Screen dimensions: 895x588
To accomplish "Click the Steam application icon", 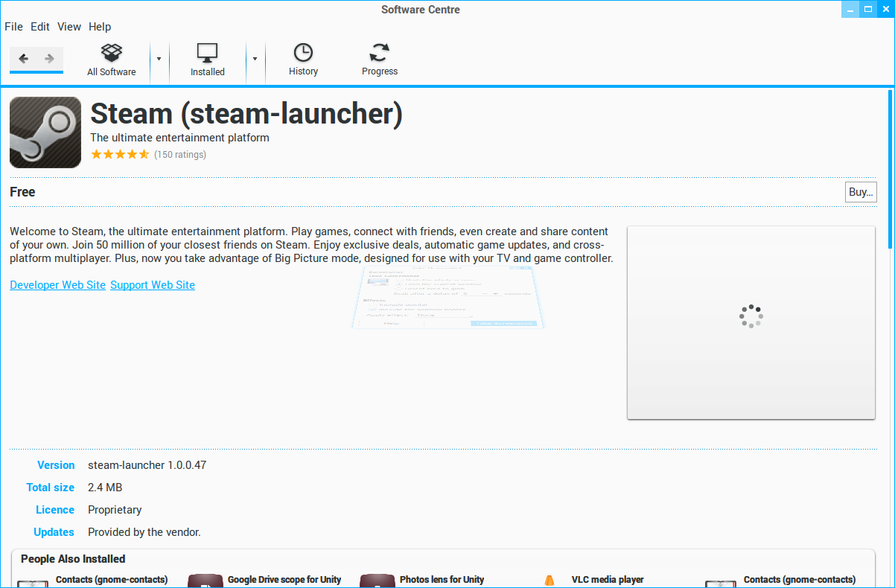I will tap(45, 132).
